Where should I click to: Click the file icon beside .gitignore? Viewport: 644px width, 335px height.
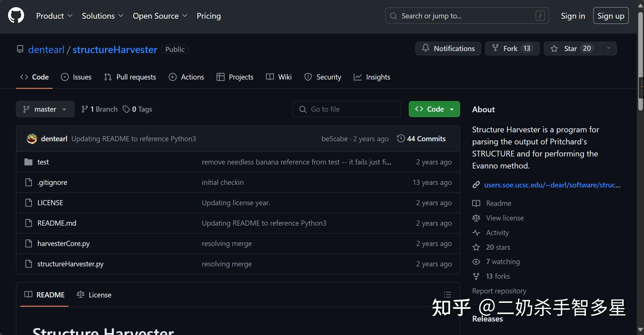pos(28,182)
